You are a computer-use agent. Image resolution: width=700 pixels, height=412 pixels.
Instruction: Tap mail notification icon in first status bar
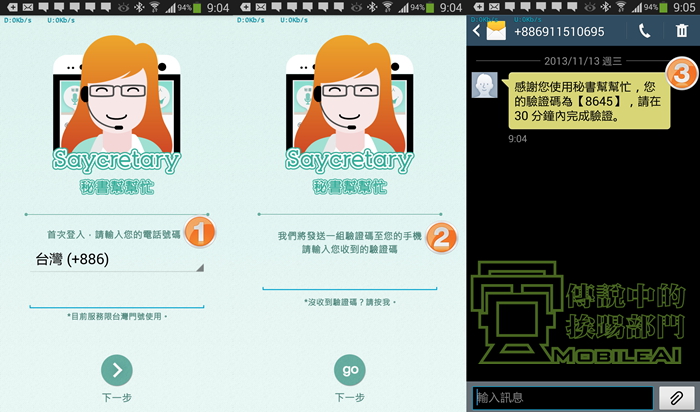point(28,7)
